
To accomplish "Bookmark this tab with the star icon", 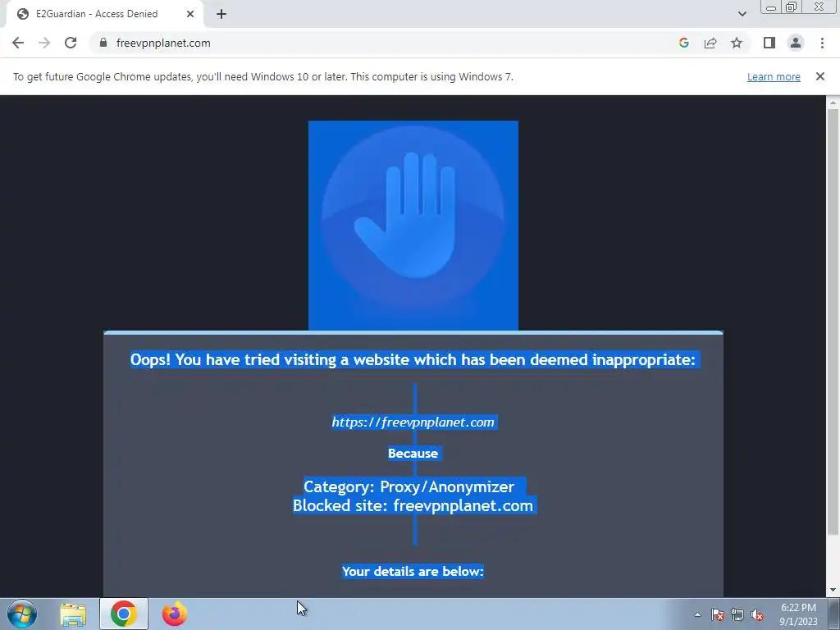I will click(x=737, y=43).
